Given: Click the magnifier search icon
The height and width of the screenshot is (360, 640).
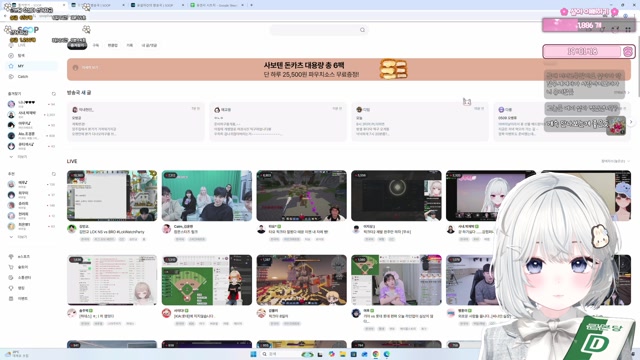Looking at the screenshot, I should [362, 30].
